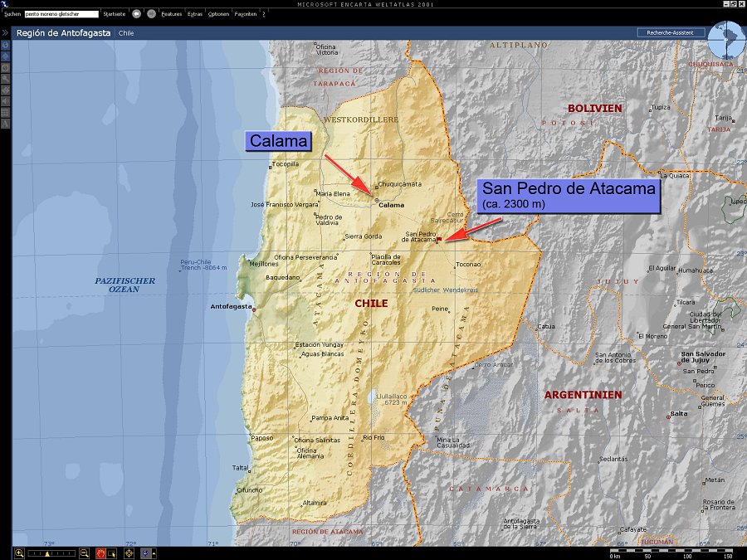
Task: Click the rotating globe thumbnail
Action: 721,37
